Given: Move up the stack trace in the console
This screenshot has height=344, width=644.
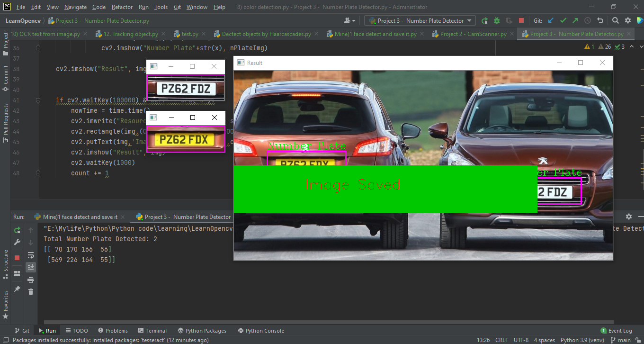Looking at the screenshot, I should (x=31, y=230).
